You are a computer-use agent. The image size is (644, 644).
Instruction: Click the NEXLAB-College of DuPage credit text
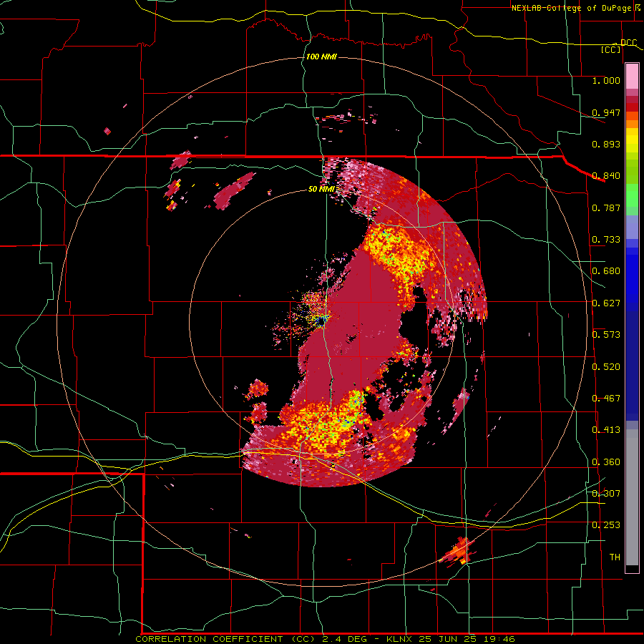point(571,8)
